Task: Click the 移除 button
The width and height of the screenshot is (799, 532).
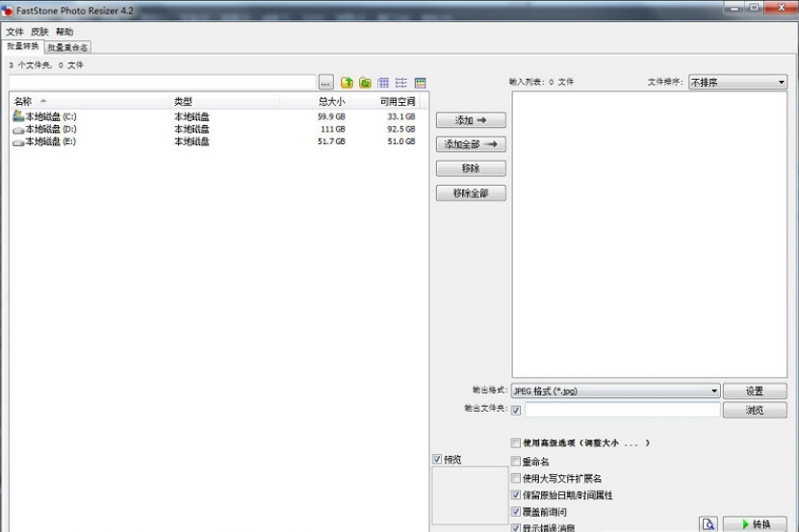Action: click(471, 168)
